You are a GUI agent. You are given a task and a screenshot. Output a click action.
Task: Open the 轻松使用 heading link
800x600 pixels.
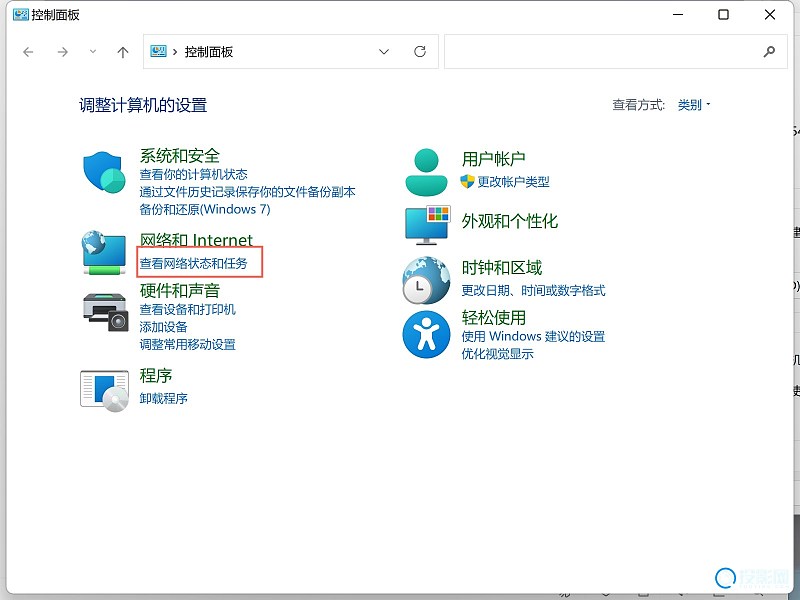pos(493,317)
